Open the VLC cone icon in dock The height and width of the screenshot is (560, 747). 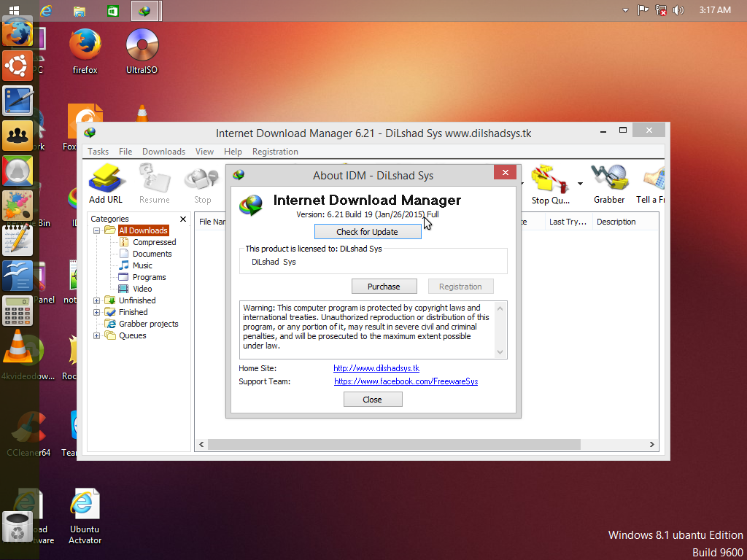pyautogui.click(x=18, y=346)
